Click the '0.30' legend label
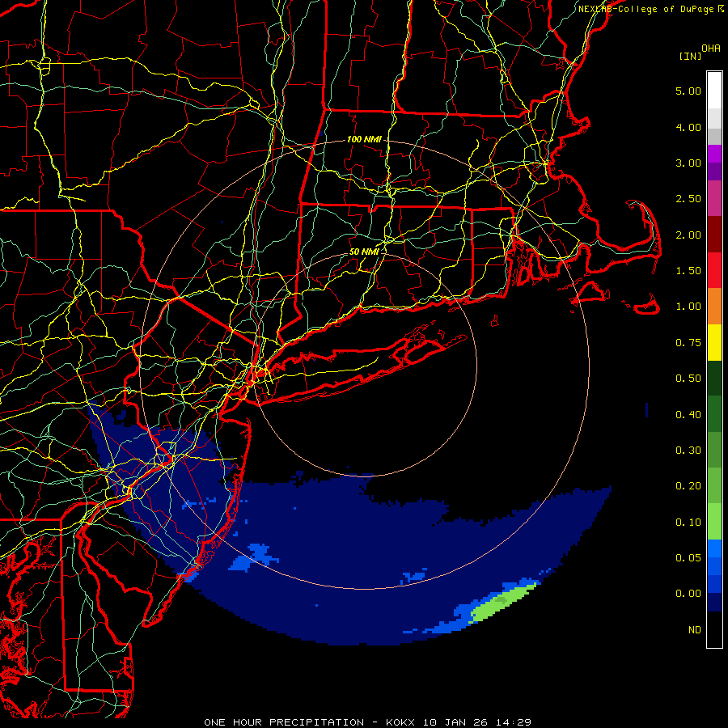The image size is (728, 728). (688, 451)
